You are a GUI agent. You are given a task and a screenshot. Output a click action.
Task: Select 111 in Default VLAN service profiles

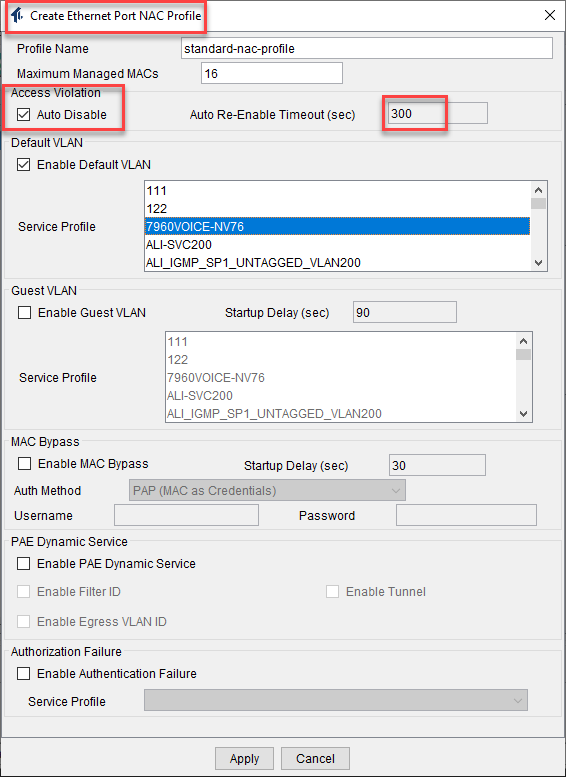[x=337, y=191]
